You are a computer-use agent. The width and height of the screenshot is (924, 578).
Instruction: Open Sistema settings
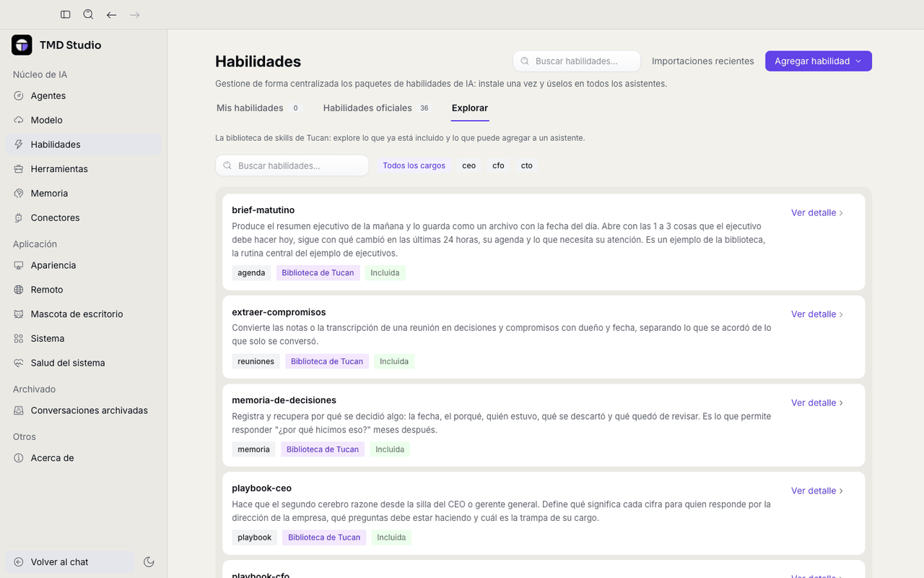pyautogui.click(x=84, y=338)
